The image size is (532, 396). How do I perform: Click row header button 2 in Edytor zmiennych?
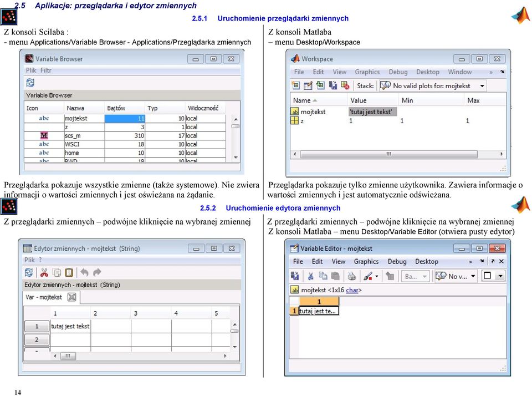(x=37, y=339)
